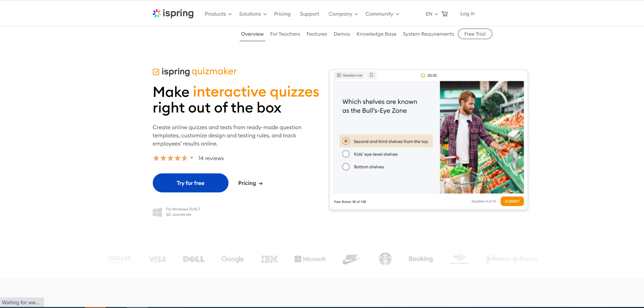Open the Support menu item
Viewport: 644px width, 308px height.
[310, 14]
